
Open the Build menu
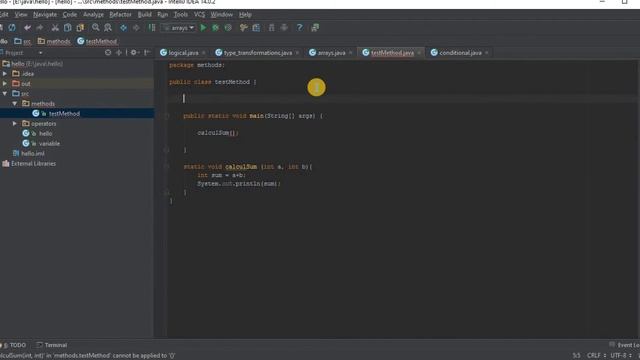tap(144, 15)
